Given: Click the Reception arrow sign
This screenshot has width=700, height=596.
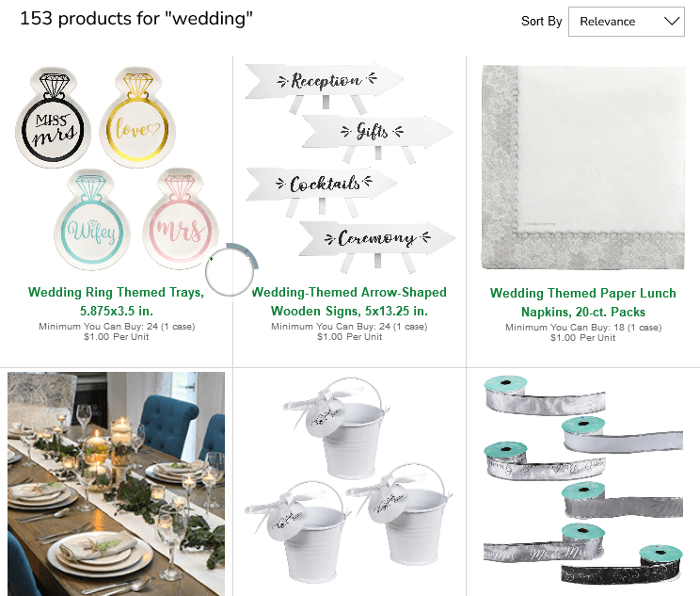Looking at the screenshot, I should tap(325, 87).
